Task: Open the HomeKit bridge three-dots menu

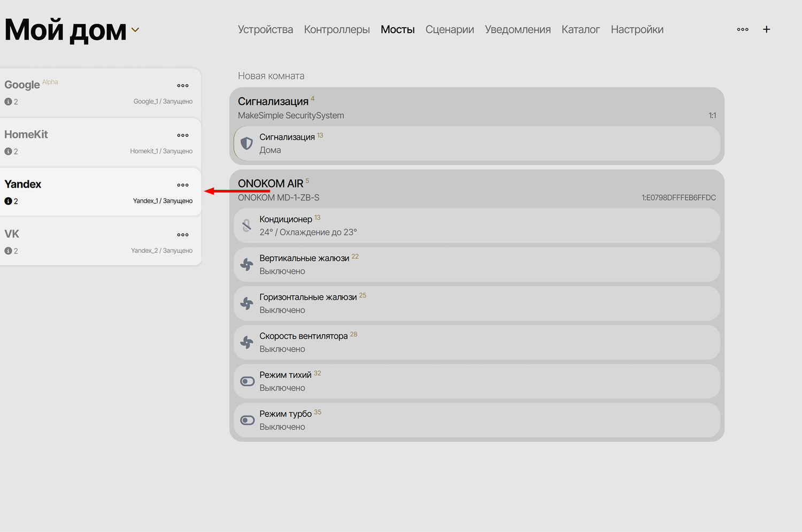Action: [x=183, y=135]
